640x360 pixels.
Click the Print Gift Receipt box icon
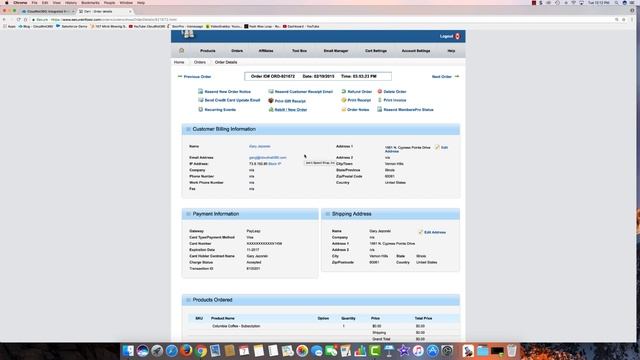click(x=271, y=100)
